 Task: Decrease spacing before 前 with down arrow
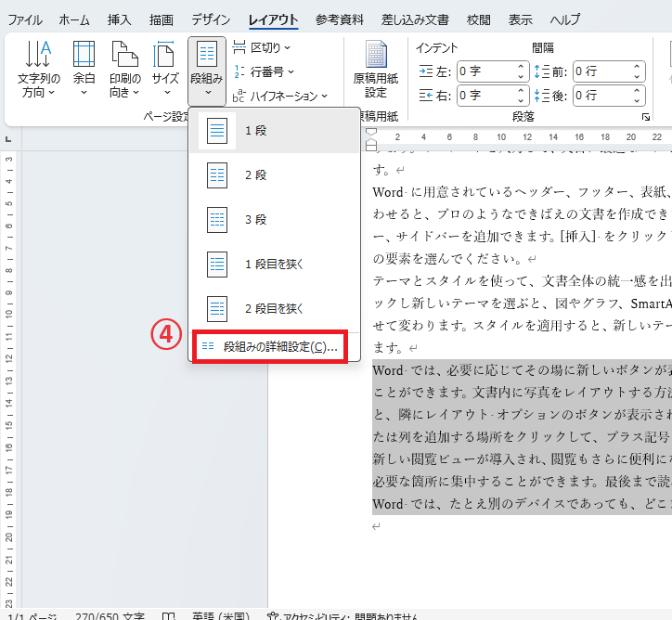tap(637, 76)
